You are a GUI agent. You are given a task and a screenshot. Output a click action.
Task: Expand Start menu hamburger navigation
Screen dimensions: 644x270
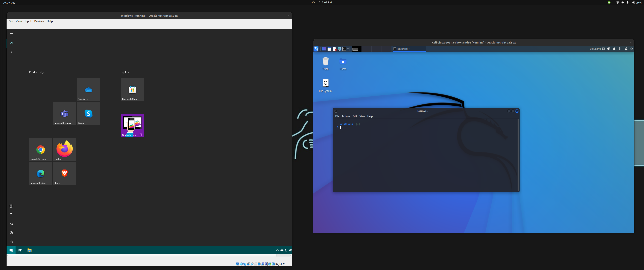pyautogui.click(x=11, y=34)
